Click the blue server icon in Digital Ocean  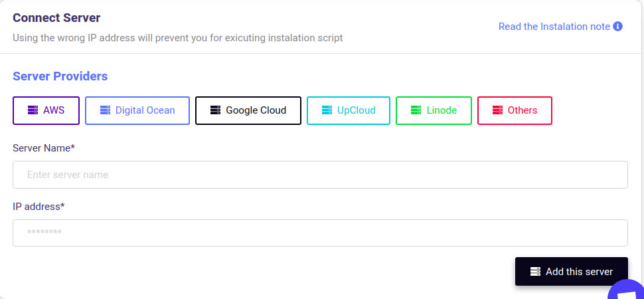coord(105,110)
